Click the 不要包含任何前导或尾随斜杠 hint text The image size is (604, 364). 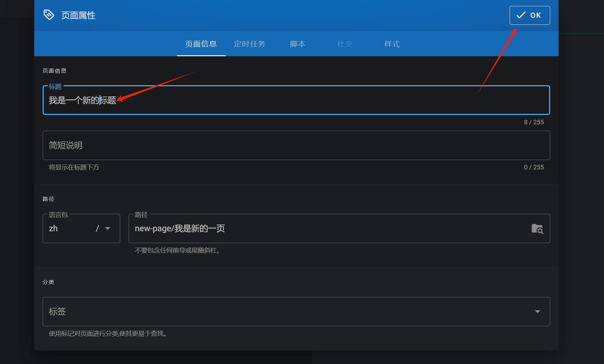coord(178,250)
